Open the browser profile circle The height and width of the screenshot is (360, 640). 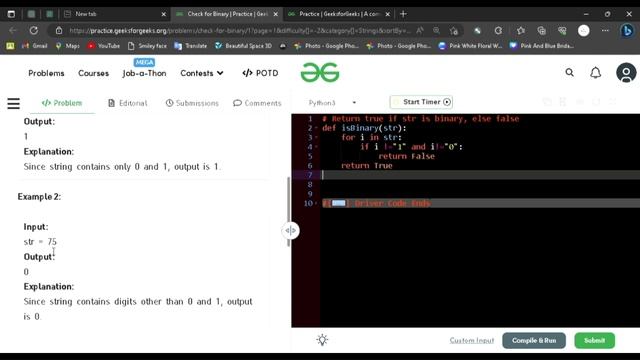click(584, 31)
